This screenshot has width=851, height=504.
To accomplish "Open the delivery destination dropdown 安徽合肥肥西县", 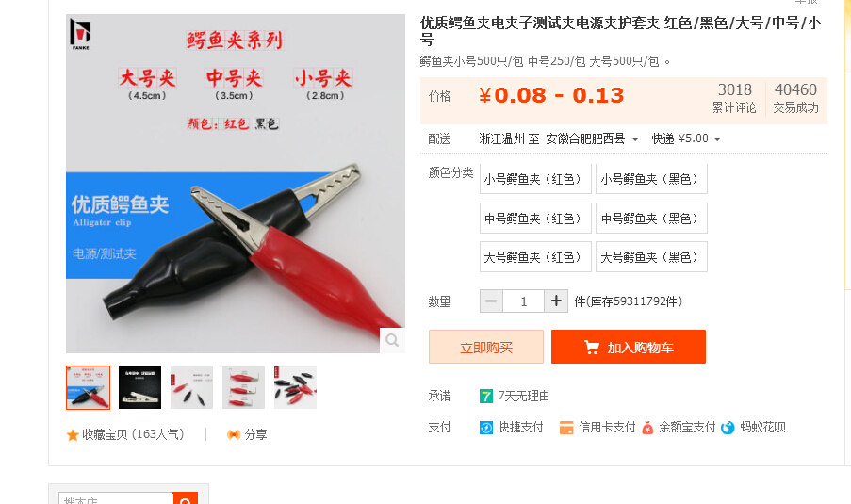I will pyautogui.click(x=592, y=138).
